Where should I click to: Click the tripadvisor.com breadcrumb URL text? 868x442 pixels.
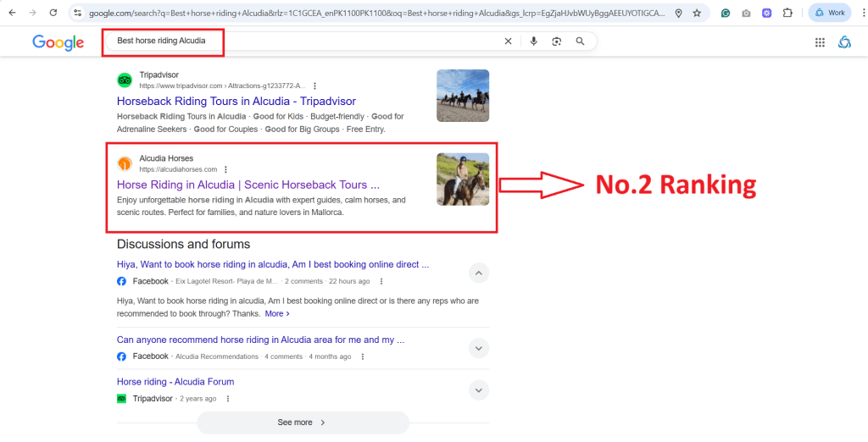click(223, 86)
